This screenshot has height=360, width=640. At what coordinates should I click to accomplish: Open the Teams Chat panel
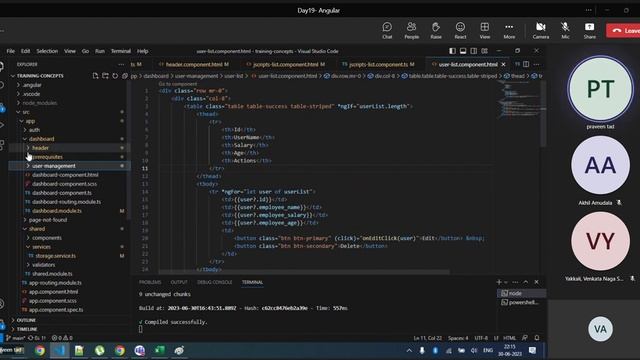[x=387, y=31]
